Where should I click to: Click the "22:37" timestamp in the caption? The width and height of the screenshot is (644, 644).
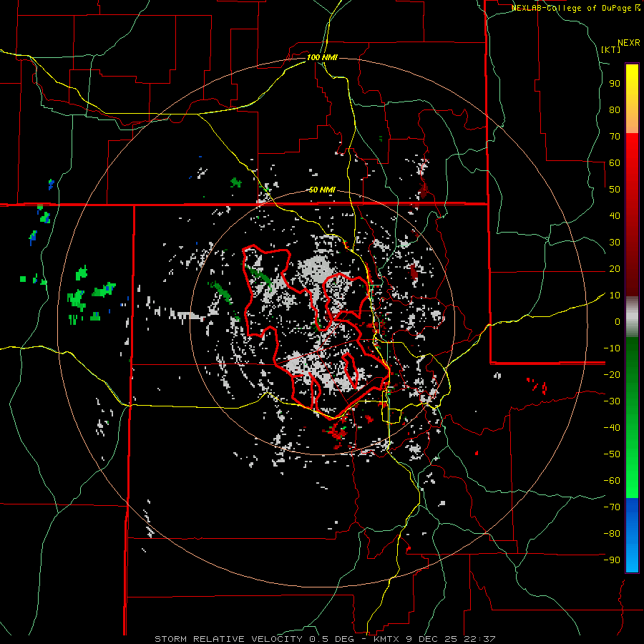tap(479, 639)
